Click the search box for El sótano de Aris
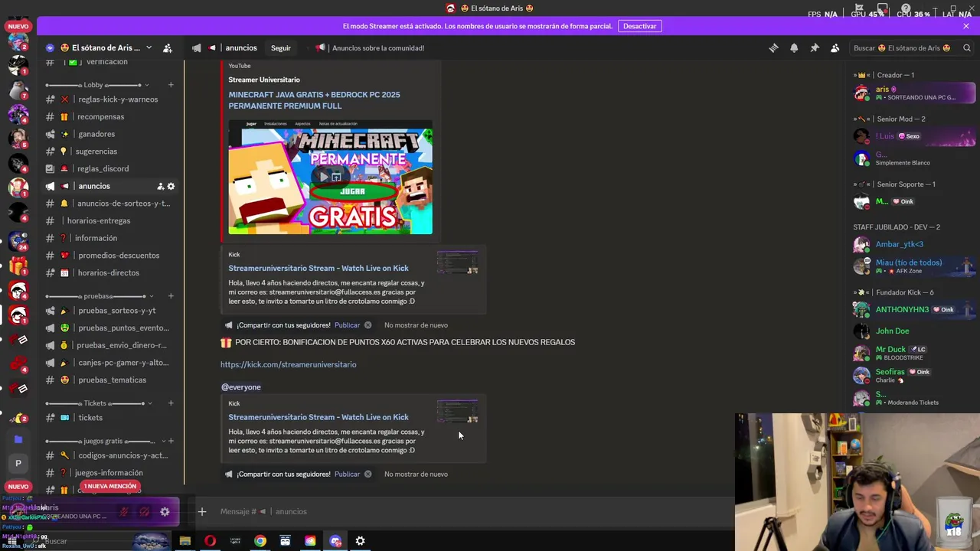 (911, 48)
